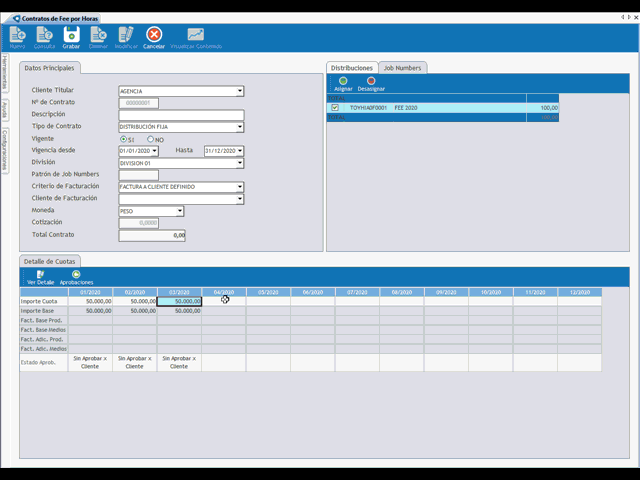
Task: Open Ver Detalle in Detalle de Cuotas
Action: (40, 275)
